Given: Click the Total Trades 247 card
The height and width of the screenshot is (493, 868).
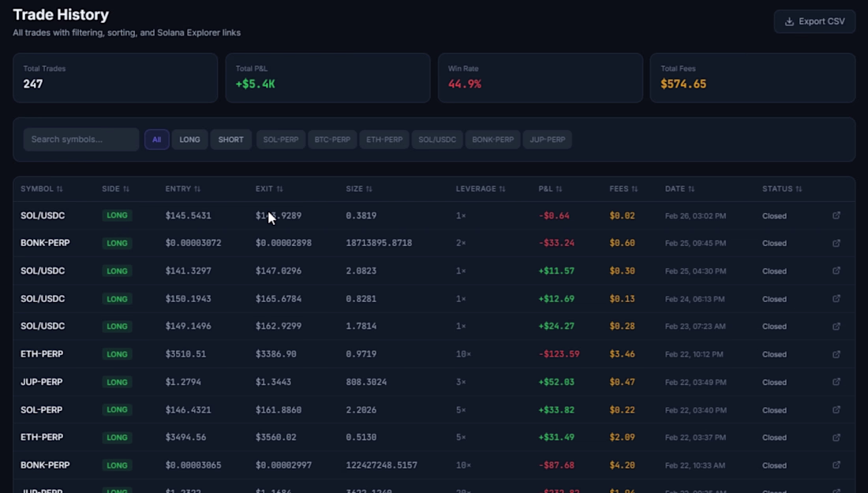Looking at the screenshot, I should [x=115, y=77].
